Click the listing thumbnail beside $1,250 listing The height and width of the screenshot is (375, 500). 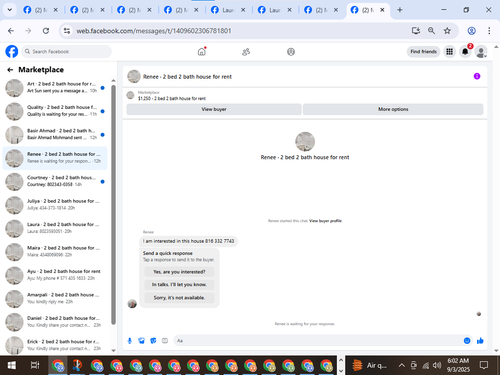click(x=130, y=95)
